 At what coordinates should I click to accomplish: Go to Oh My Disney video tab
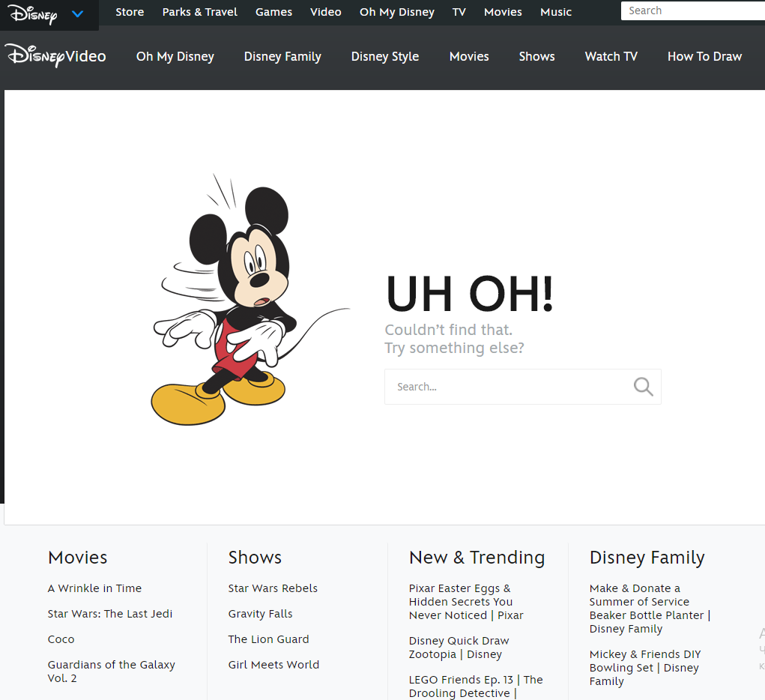[x=175, y=57]
